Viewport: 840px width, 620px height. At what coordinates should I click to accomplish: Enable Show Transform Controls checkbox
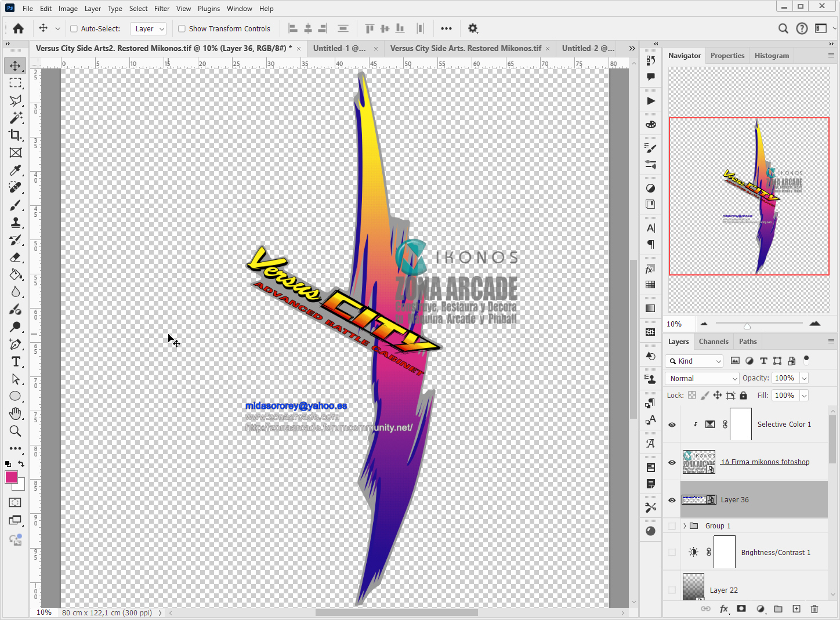click(182, 28)
